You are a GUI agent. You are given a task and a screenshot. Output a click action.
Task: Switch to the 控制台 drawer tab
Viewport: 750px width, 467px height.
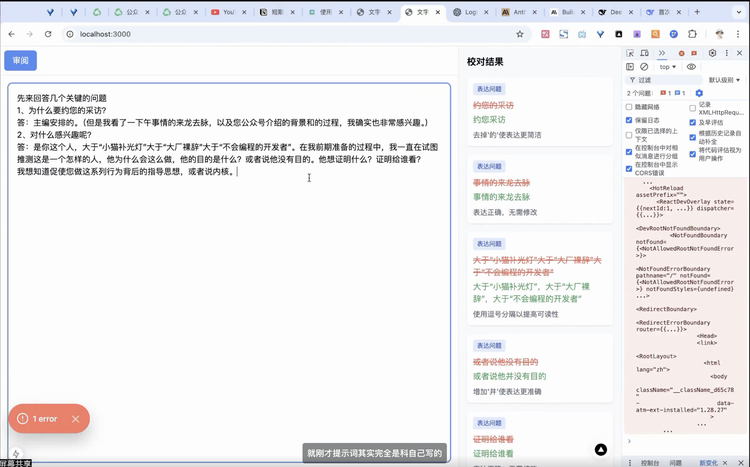click(x=649, y=463)
